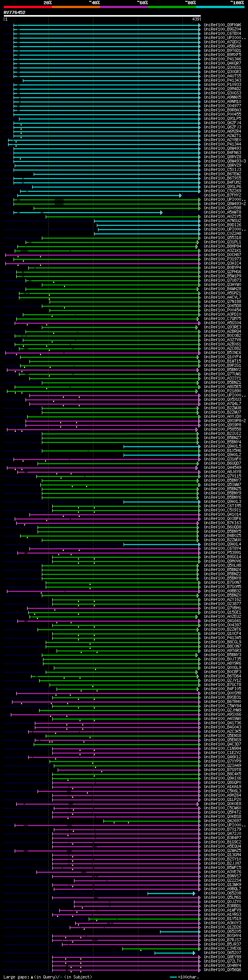
Task: Select label UniRef100_Q8W493-2
Action: click(225, 204)
